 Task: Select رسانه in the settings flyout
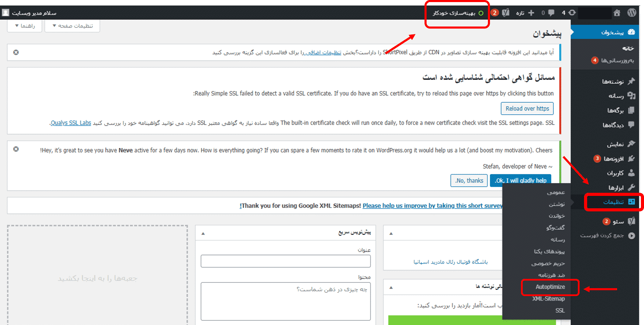[x=558, y=240]
